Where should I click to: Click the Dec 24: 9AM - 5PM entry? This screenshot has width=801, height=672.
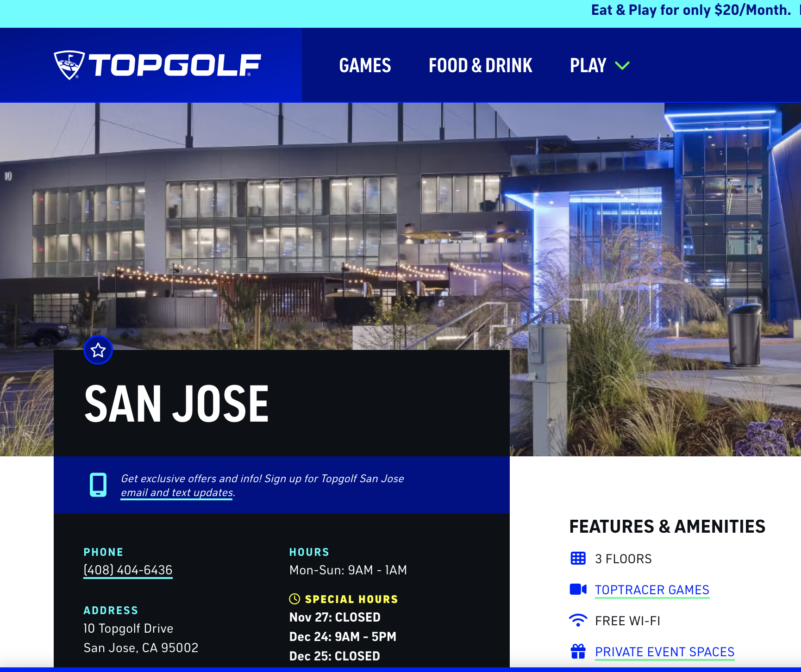(x=343, y=637)
